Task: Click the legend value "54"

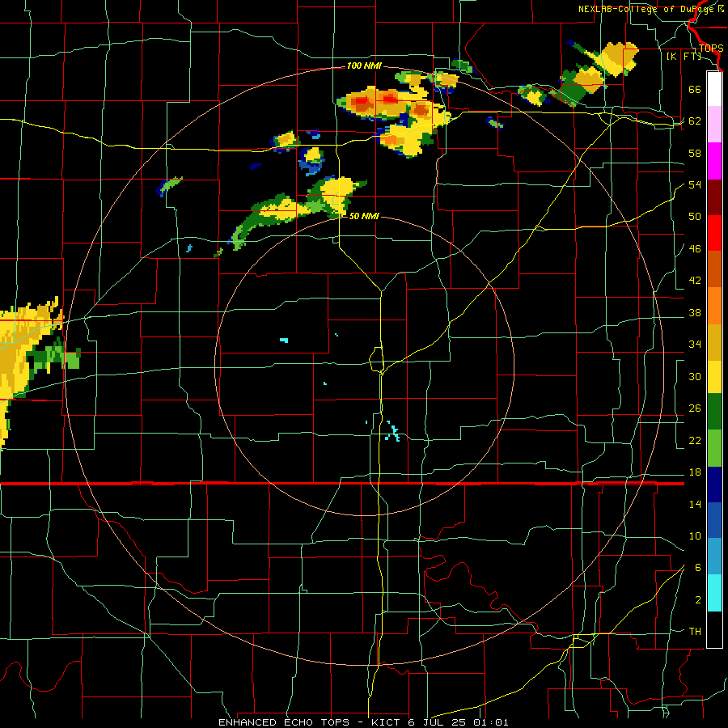Action: click(695, 184)
